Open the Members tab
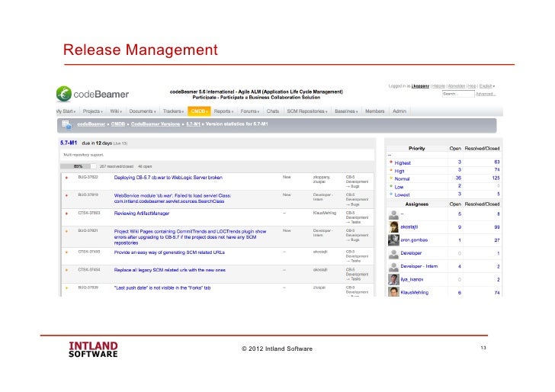The width and height of the screenshot is (555, 392). pos(374,111)
